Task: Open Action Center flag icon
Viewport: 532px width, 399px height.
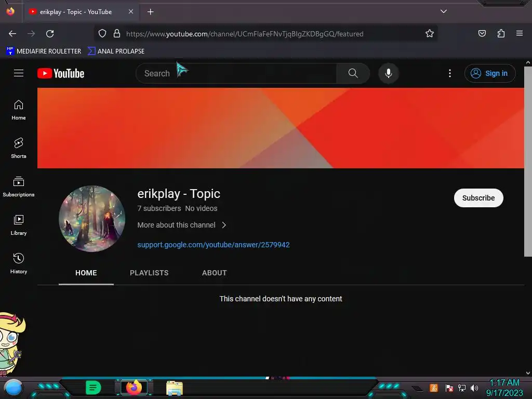Action: pos(449,388)
